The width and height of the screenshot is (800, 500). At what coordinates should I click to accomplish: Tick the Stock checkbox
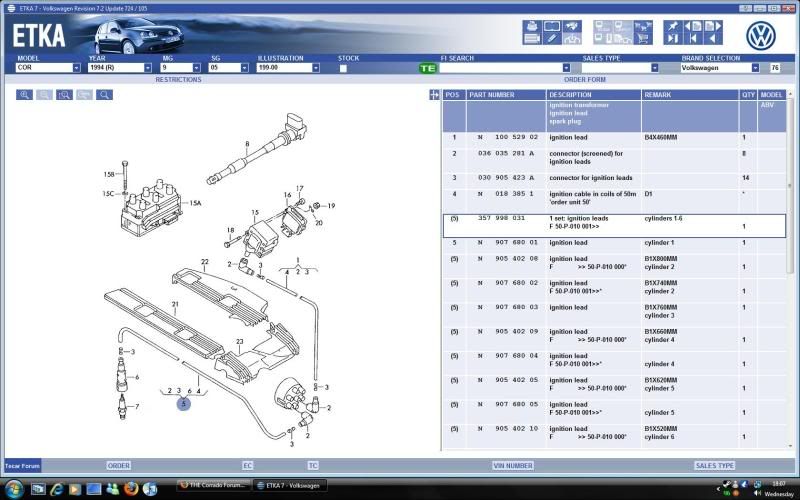(343, 68)
